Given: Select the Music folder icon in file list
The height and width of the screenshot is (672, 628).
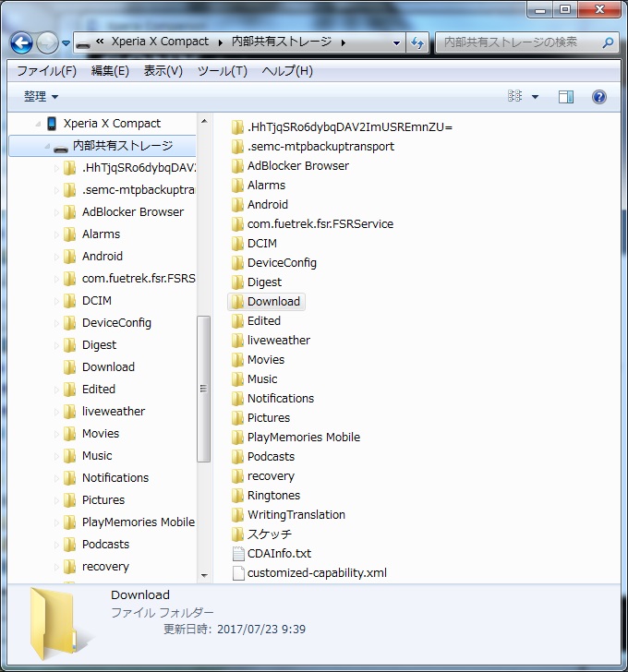Looking at the screenshot, I should (237, 379).
